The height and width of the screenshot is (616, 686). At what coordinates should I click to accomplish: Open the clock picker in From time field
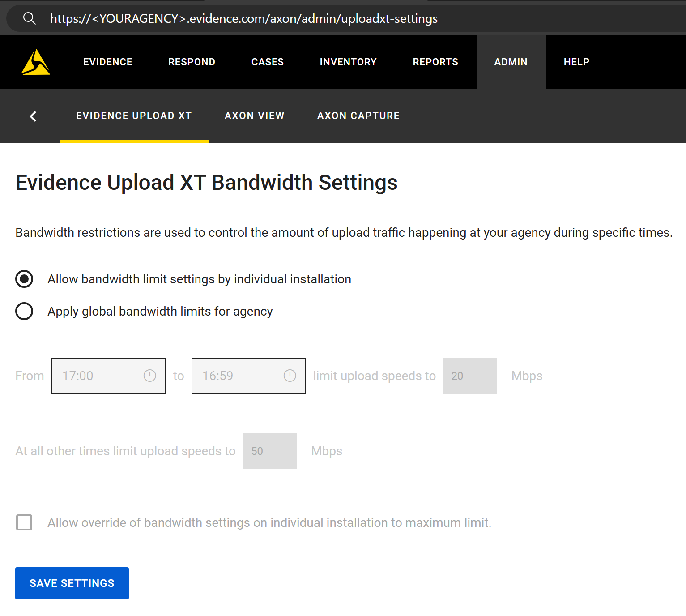point(149,376)
